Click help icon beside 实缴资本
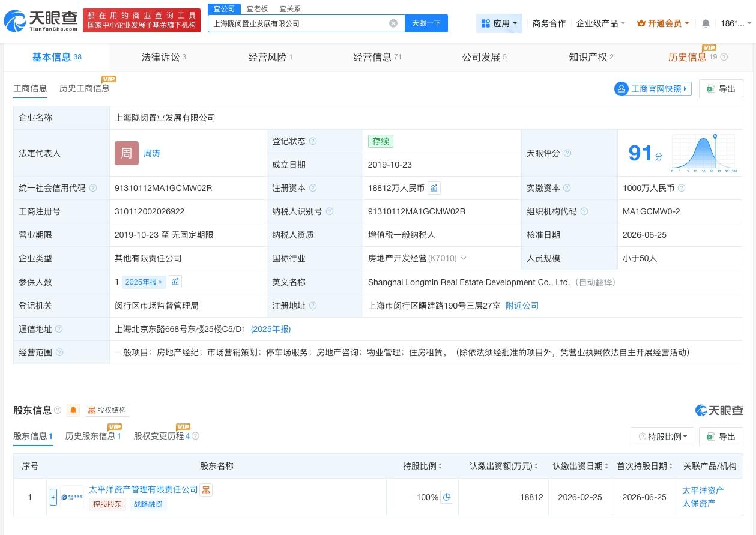The width and height of the screenshot is (756, 535). pos(567,188)
